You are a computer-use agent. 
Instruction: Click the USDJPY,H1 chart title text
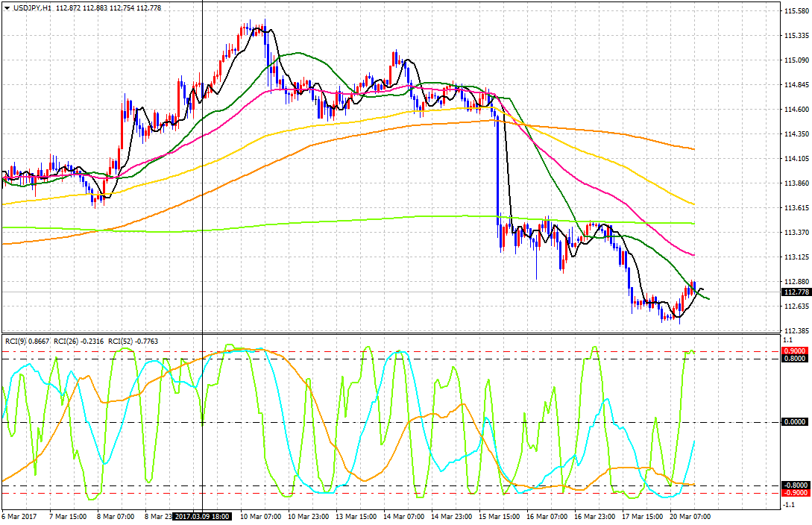click(32, 7)
